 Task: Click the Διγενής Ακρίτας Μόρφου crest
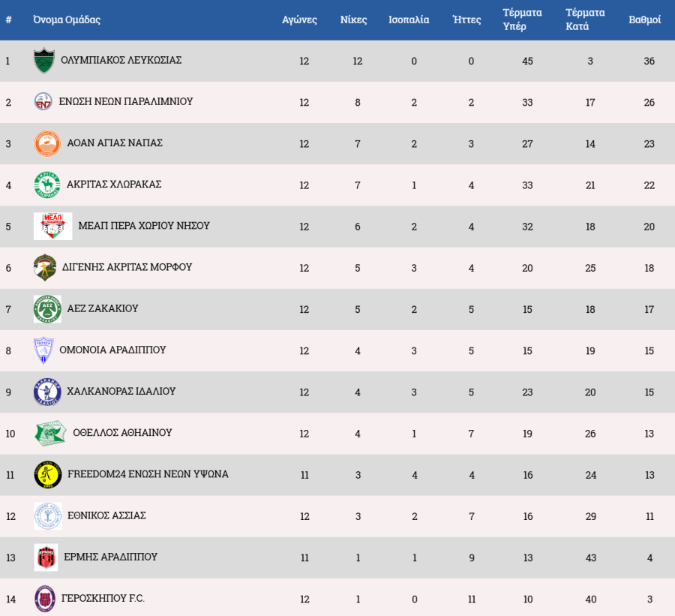45,268
